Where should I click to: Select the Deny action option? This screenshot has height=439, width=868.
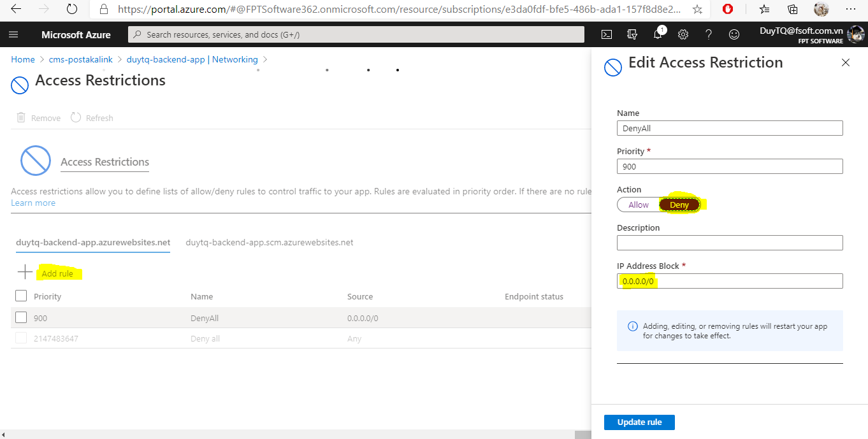[679, 205]
